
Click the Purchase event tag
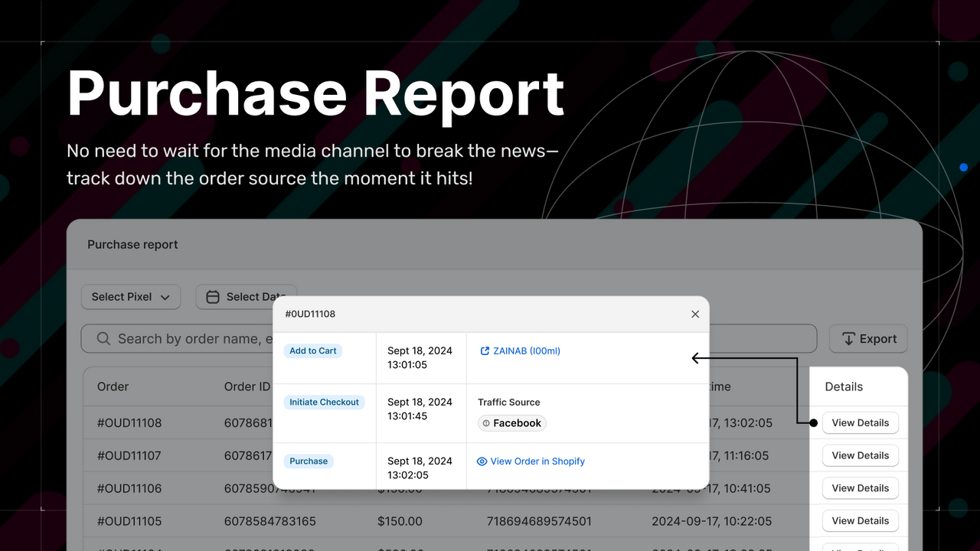(x=309, y=461)
